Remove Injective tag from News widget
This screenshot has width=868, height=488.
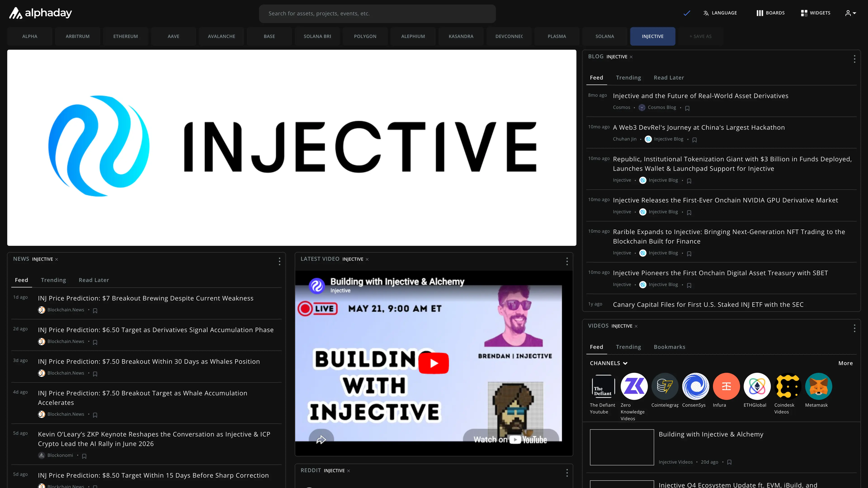tap(57, 259)
